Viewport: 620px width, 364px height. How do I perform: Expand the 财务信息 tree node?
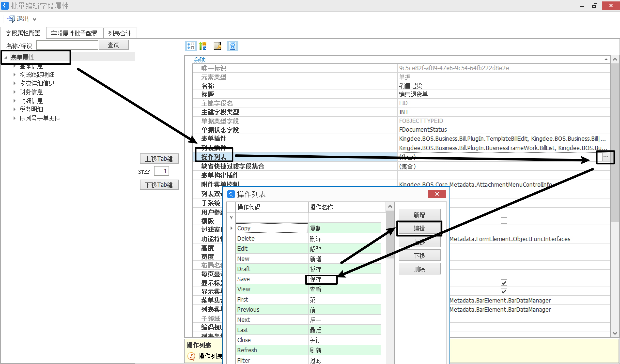pyautogui.click(x=14, y=92)
